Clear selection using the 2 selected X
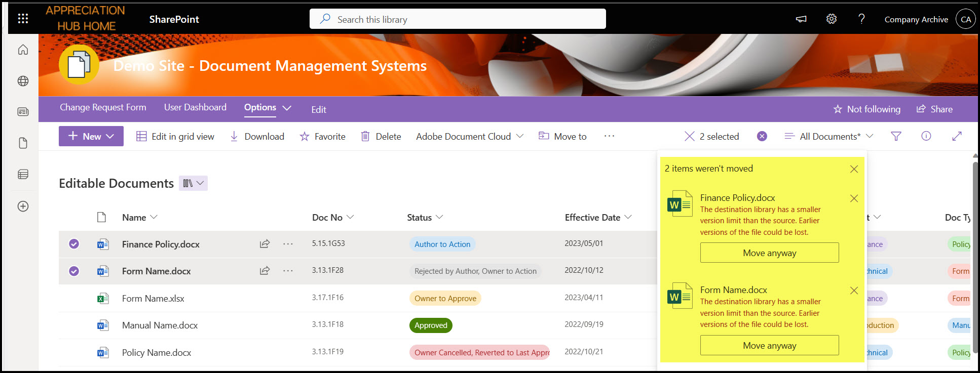 coord(690,136)
